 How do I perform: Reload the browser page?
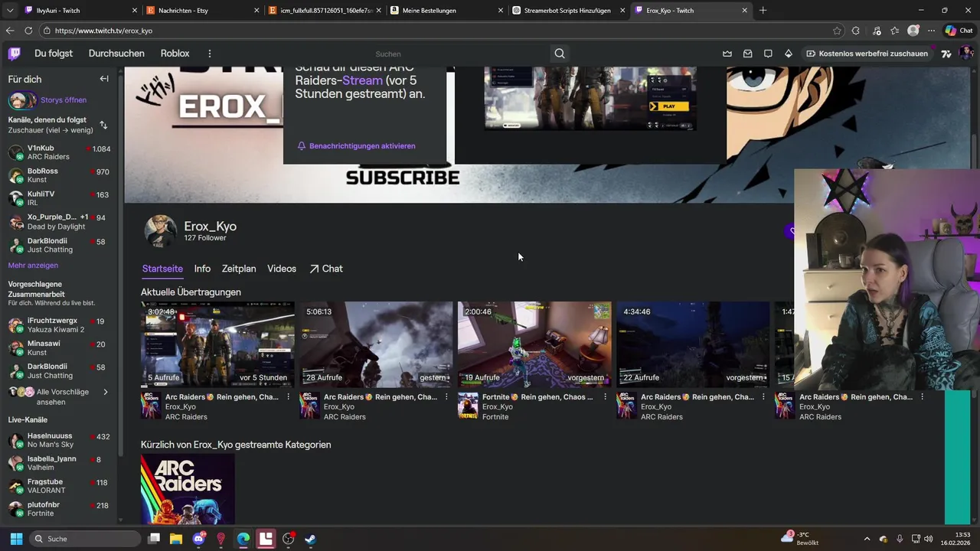pos(28,31)
